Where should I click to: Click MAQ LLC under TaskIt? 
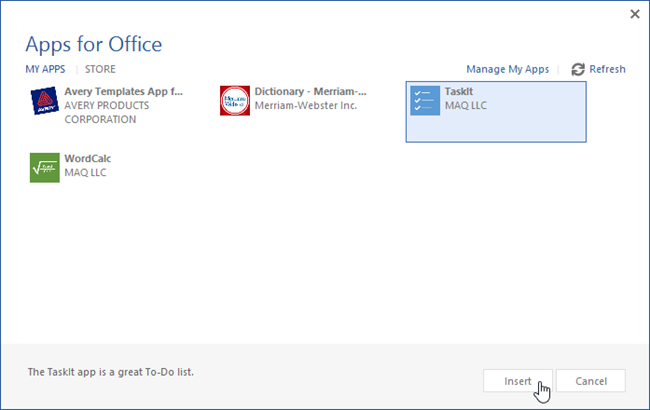(466, 106)
